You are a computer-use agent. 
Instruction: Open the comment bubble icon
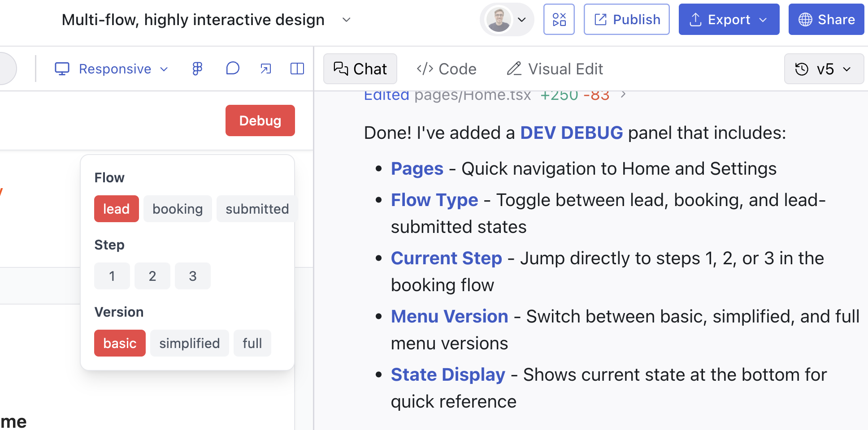pos(232,69)
